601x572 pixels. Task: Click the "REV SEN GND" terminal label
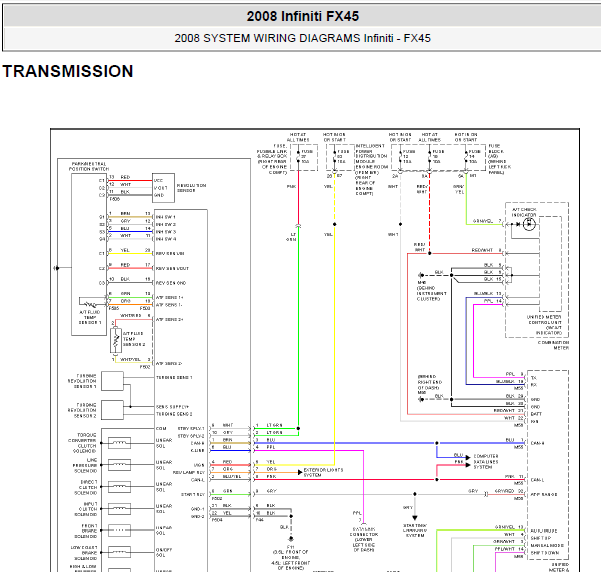point(171,283)
